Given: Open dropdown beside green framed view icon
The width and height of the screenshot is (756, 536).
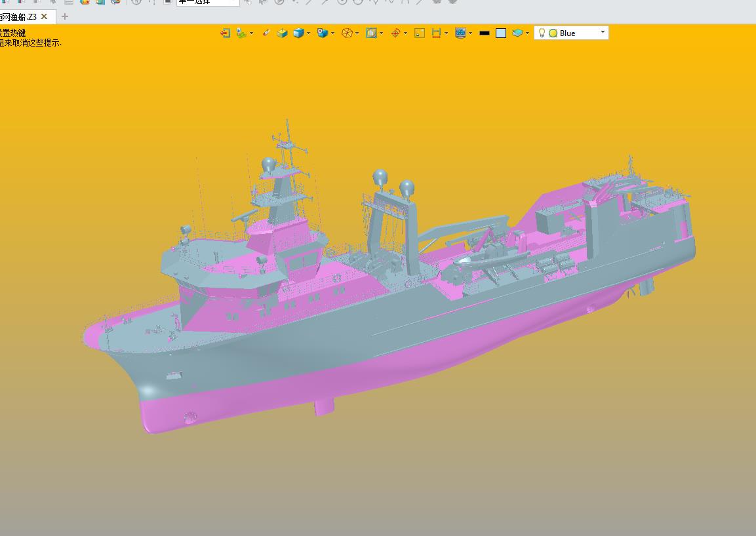Looking at the screenshot, I should click(x=382, y=33).
